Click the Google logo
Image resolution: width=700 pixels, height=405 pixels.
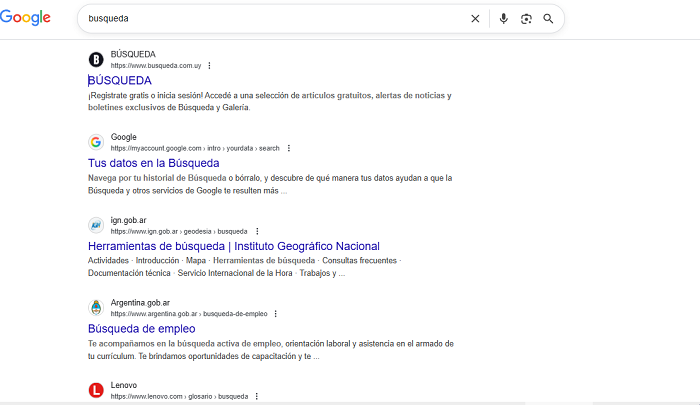[x=32, y=18]
